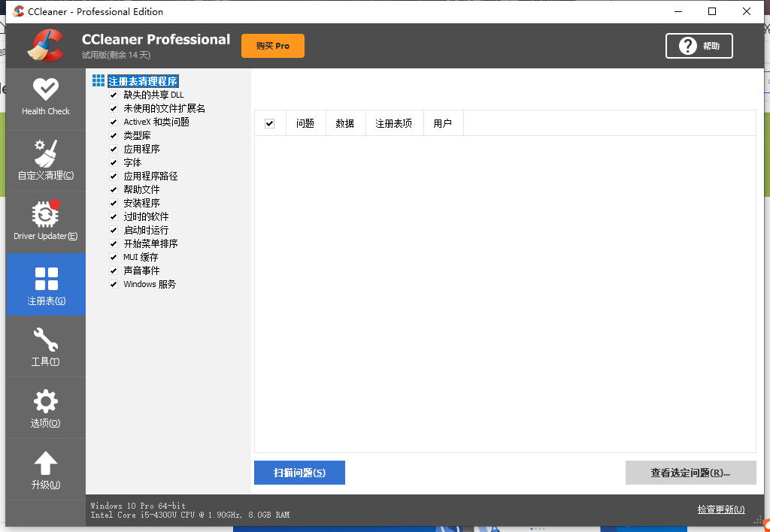Maximize the CCleaner window
The width and height of the screenshot is (770, 532).
[x=712, y=11]
